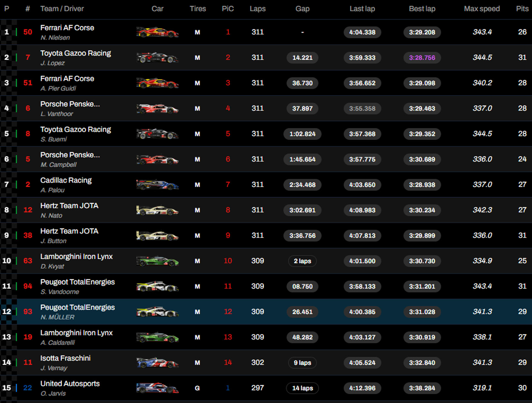Sort by the Last lap column header

362,9
